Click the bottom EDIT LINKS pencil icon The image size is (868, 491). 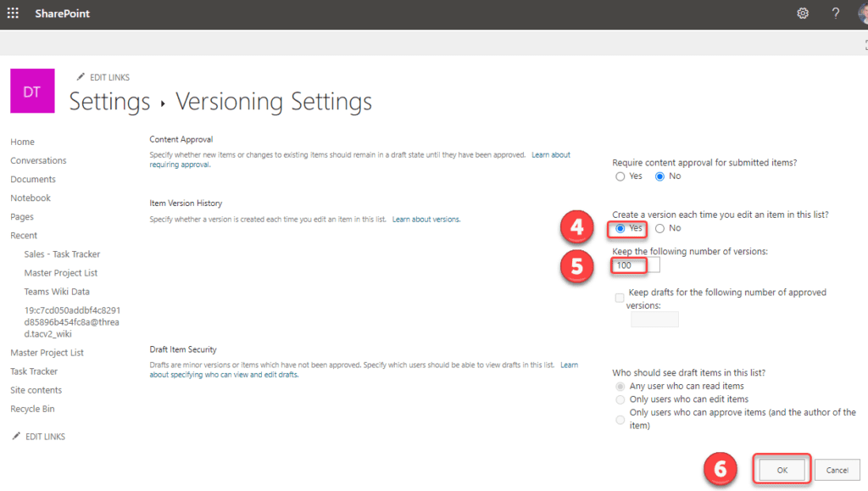pyautogui.click(x=16, y=436)
